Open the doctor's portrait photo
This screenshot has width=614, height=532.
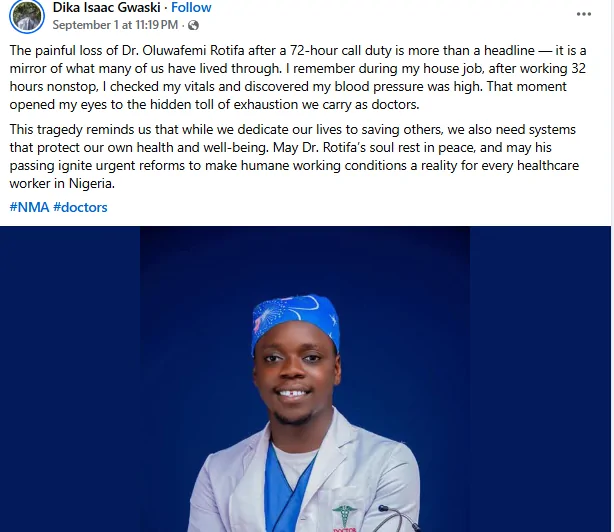[305, 379]
